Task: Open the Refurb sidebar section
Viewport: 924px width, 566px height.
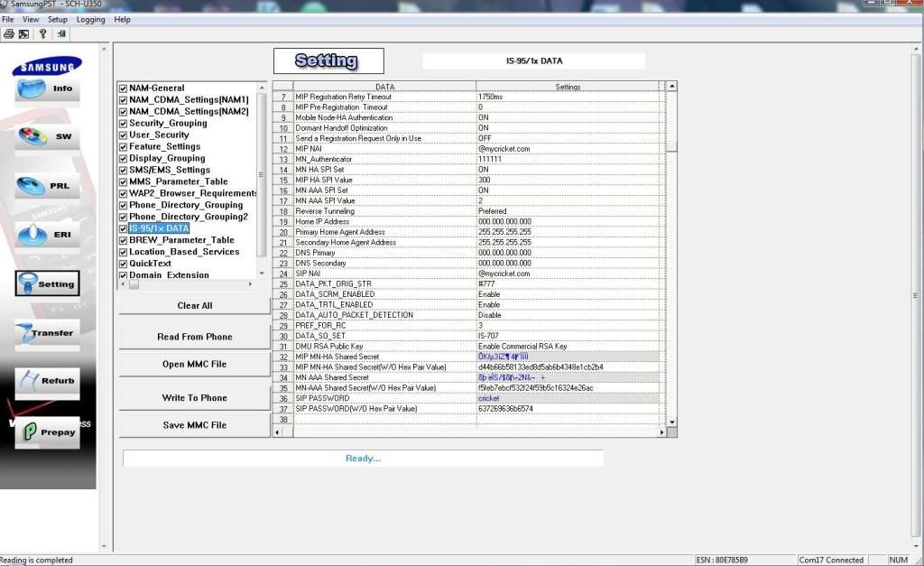Action: pyautogui.click(x=47, y=382)
